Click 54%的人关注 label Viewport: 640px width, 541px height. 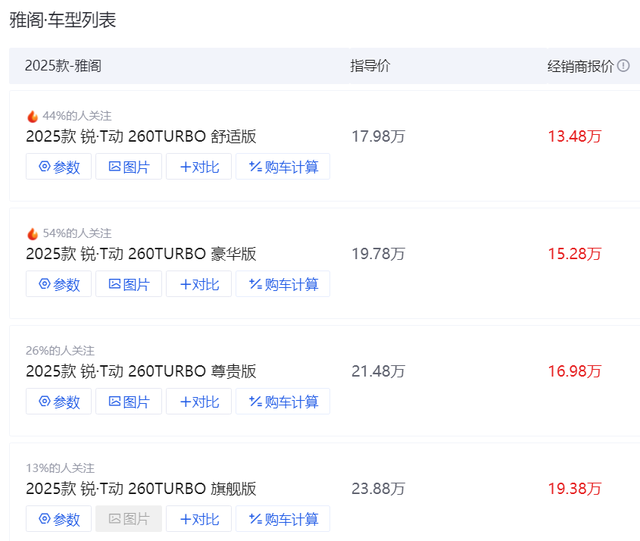click(x=77, y=233)
